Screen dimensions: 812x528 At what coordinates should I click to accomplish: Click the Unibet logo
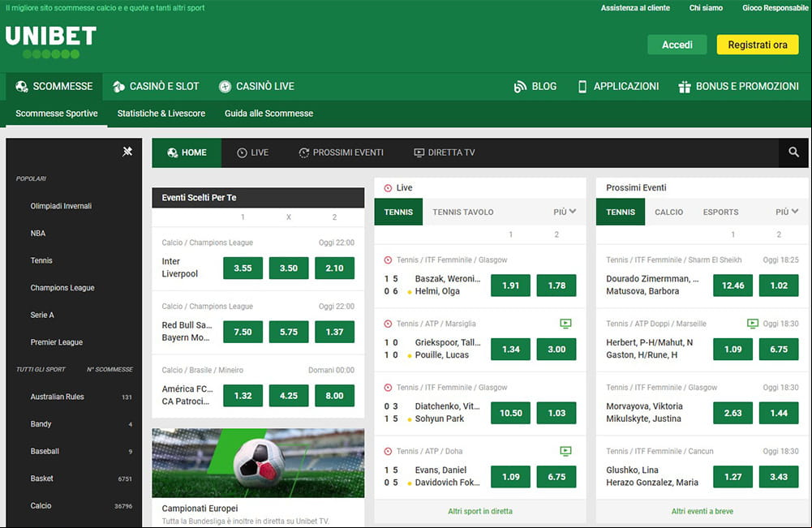(51, 42)
